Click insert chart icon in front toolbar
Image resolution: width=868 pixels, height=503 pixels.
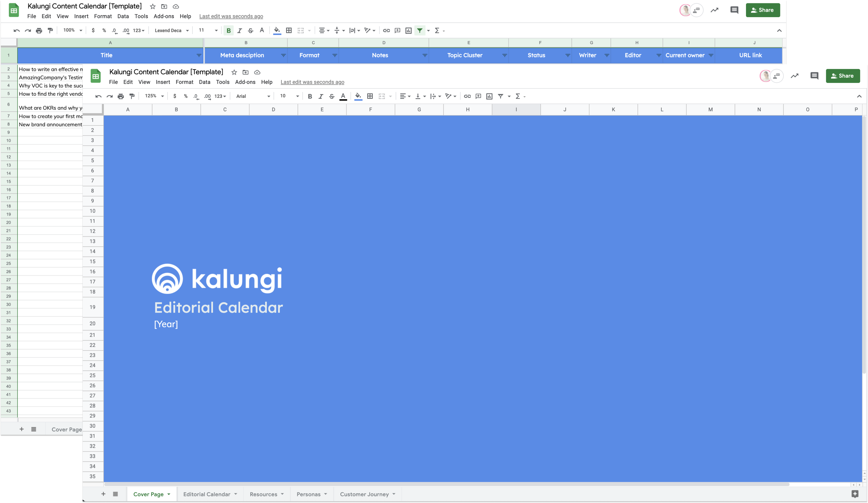click(489, 96)
